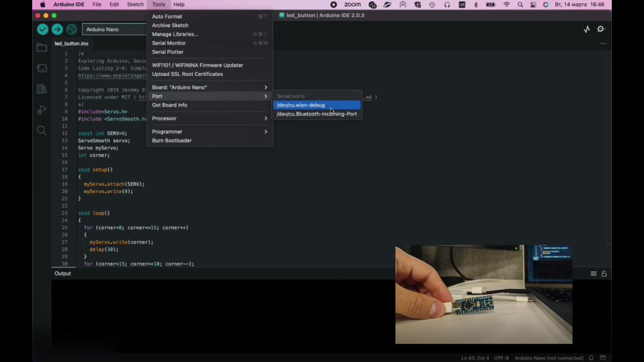Click Arduino Nano [not connected] status

point(549,358)
